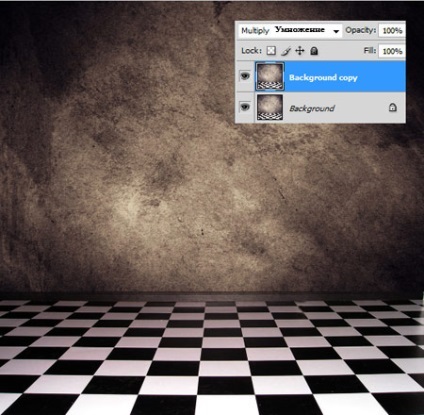Select the locked Background layer name
This screenshot has height=415, width=424.
312,108
